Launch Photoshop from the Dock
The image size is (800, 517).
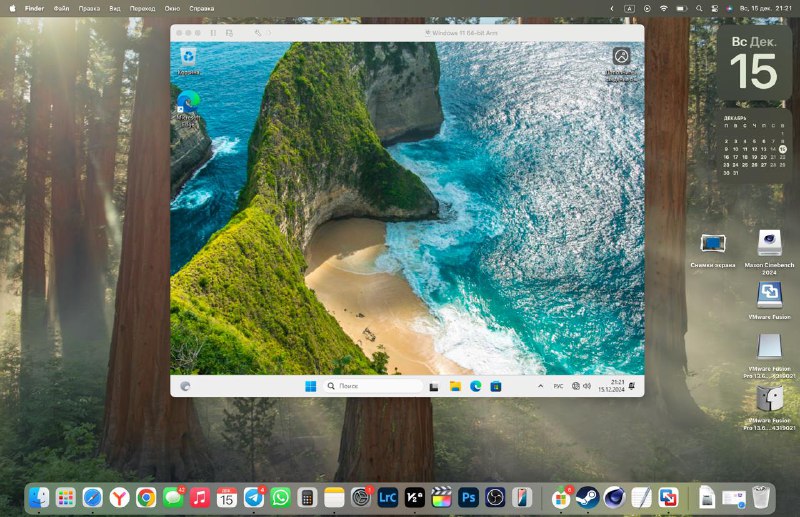point(468,498)
